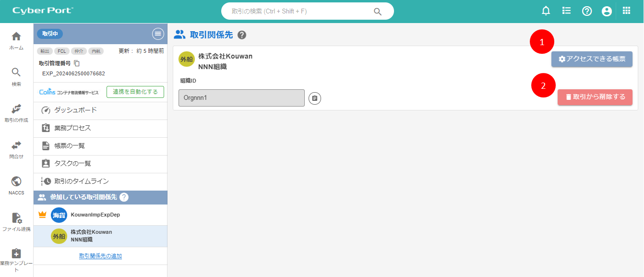The height and width of the screenshot is (277, 644).
Task: Open the apps grid menu icon
Action: tap(626, 11)
